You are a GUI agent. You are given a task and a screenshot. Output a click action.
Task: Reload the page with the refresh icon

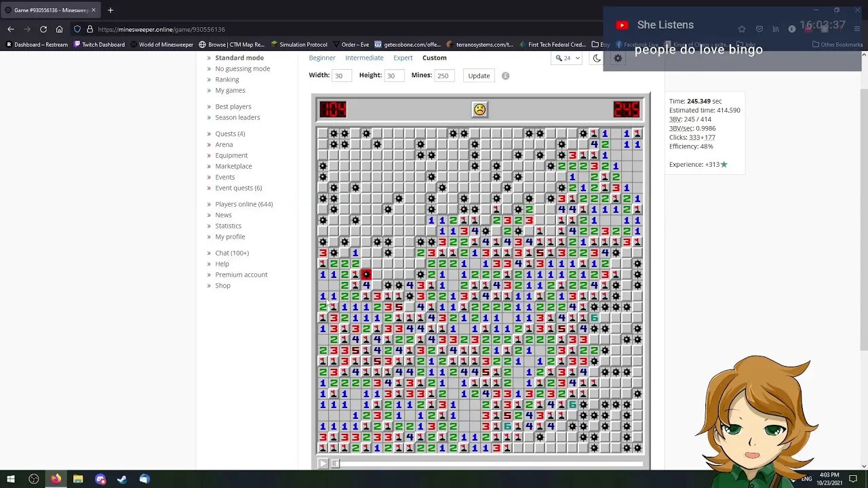pyautogui.click(x=43, y=29)
